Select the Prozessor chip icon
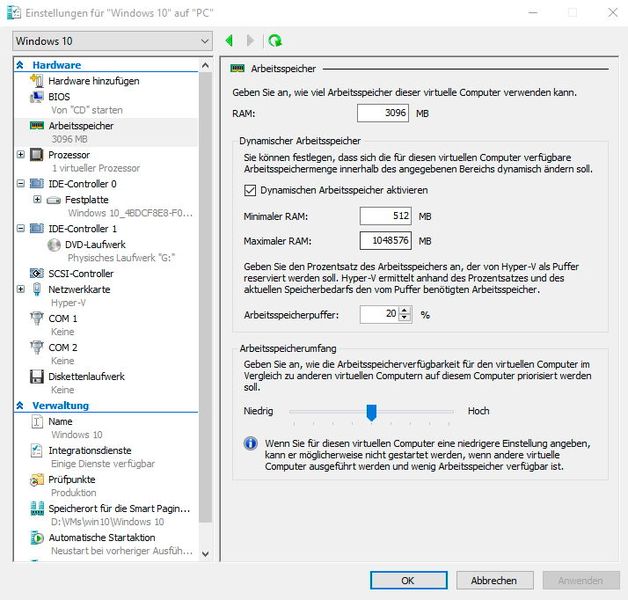This screenshot has width=628, height=600. [36, 155]
